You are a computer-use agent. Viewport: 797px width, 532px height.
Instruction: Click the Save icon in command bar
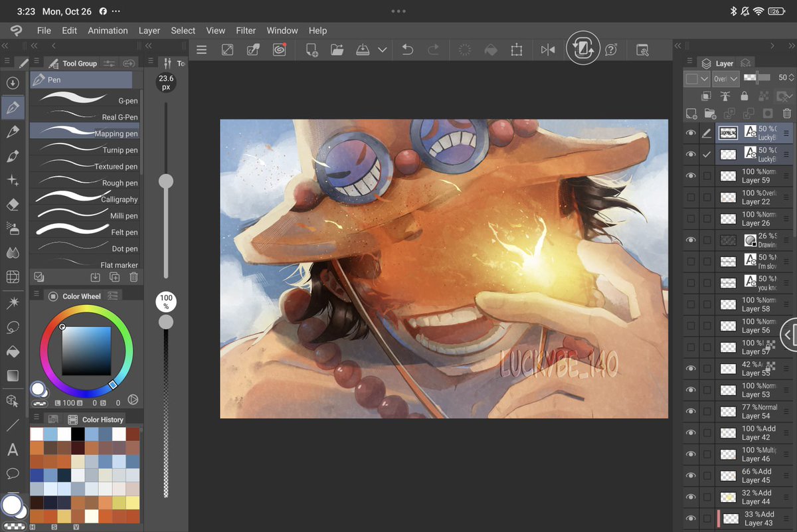click(362, 50)
